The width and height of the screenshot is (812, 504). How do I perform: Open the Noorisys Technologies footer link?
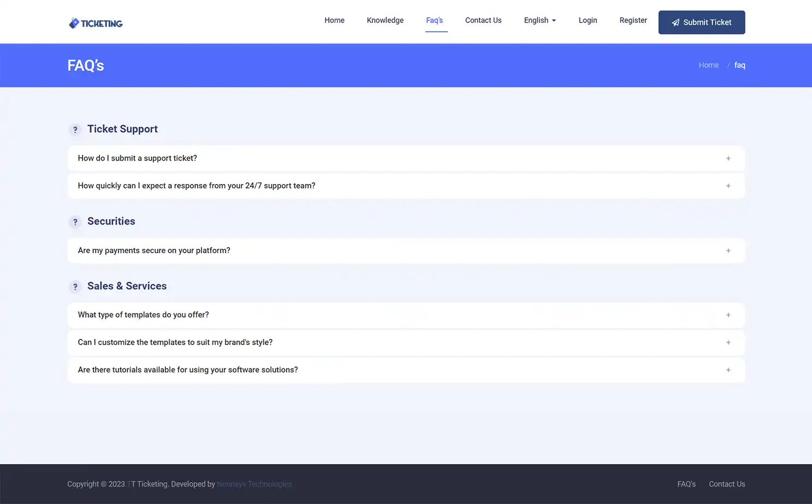click(254, 484)
